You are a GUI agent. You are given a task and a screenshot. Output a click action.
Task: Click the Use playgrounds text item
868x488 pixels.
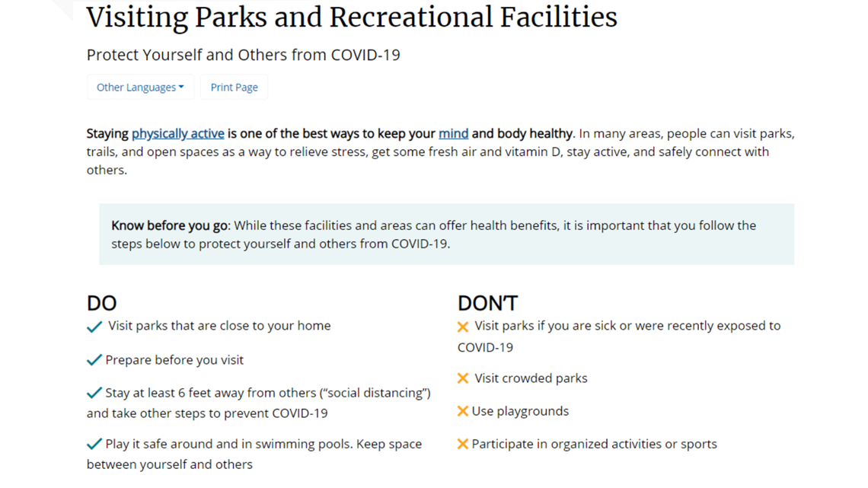pos(520,411)
